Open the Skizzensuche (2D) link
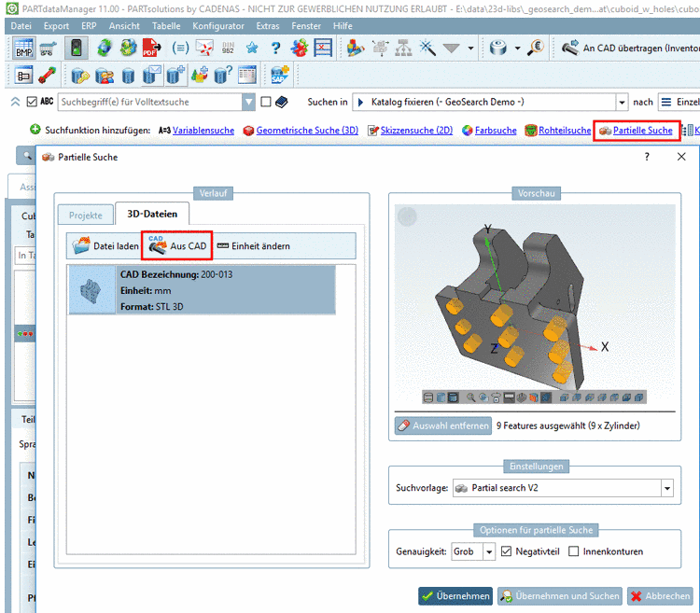Image resolution: width=700 pixels, height=613 pixels. 416,131
